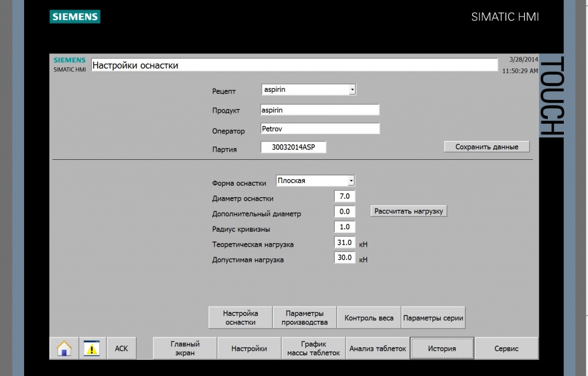Select the Оператор Petrov field
Screen dimensions: 588x376
tap(319, 129)
